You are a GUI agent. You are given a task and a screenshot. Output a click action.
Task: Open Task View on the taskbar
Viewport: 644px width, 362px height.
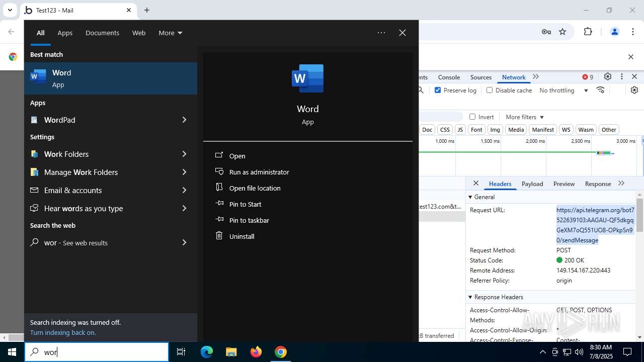click(181, 352)
